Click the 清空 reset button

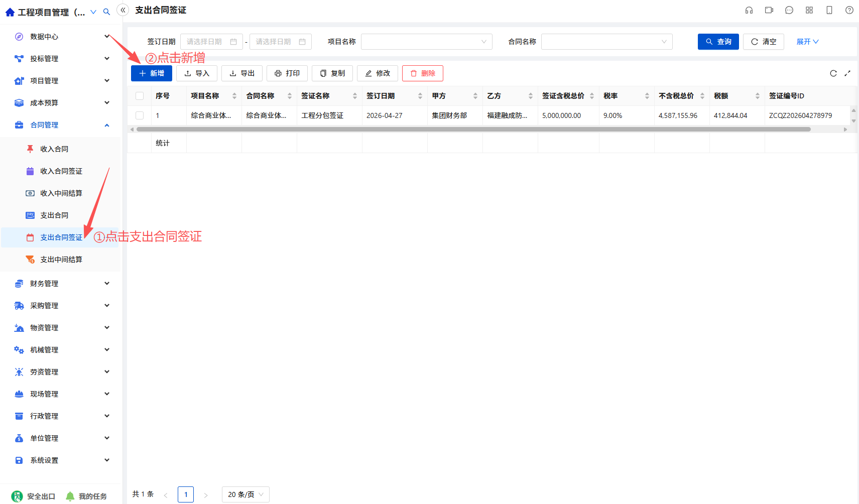coord(764,42)
